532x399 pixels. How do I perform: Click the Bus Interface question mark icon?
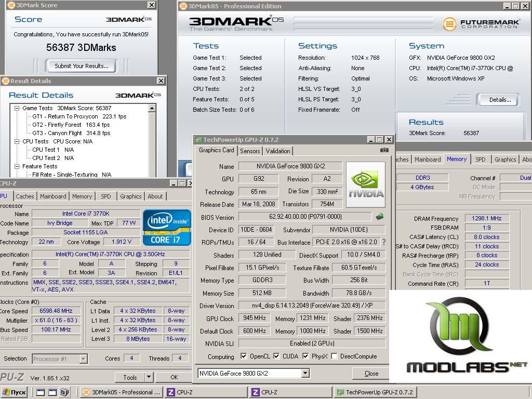pyautogui.click(x=384, y=242)
